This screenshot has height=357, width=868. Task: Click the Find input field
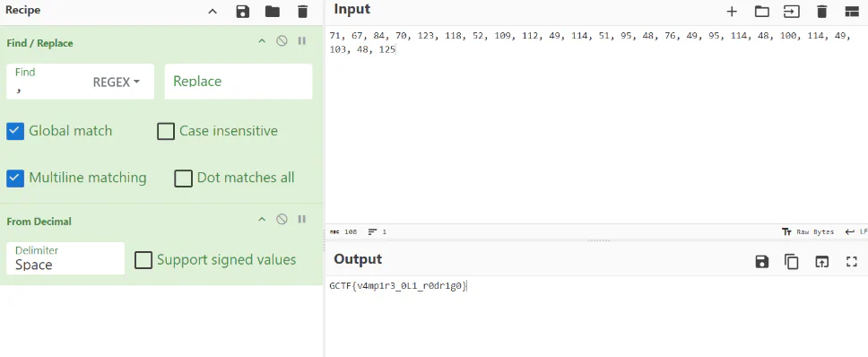tap(50, 82)
